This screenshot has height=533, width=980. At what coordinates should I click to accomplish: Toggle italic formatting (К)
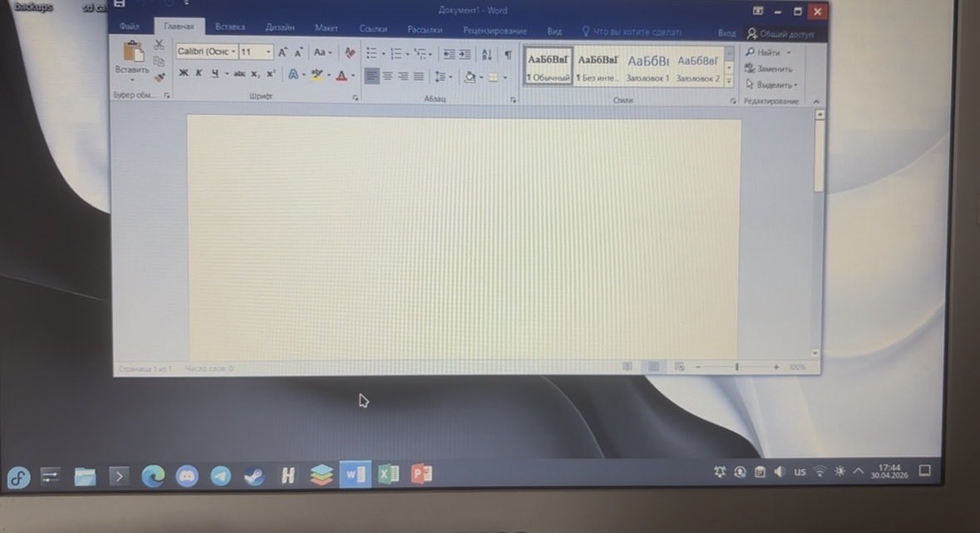[x=199, y=73]
